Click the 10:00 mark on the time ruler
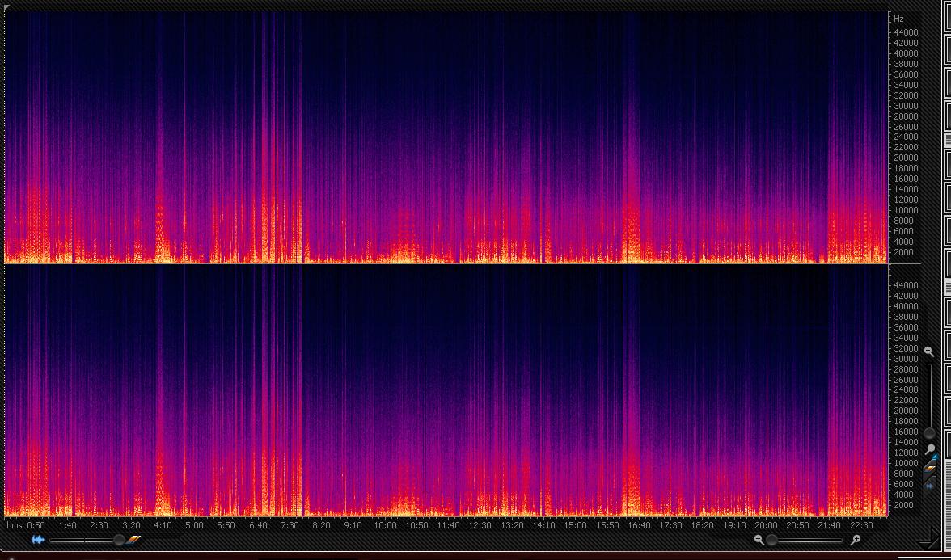Image resolution: width=951 pixels, height=560 pixels. (385, 525)
